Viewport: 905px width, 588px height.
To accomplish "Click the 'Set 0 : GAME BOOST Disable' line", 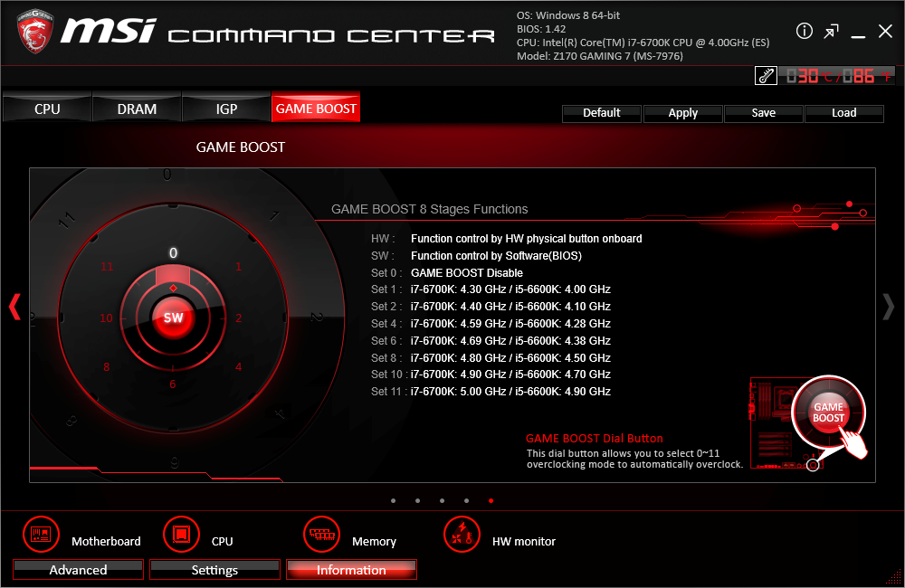I will 447,272.
